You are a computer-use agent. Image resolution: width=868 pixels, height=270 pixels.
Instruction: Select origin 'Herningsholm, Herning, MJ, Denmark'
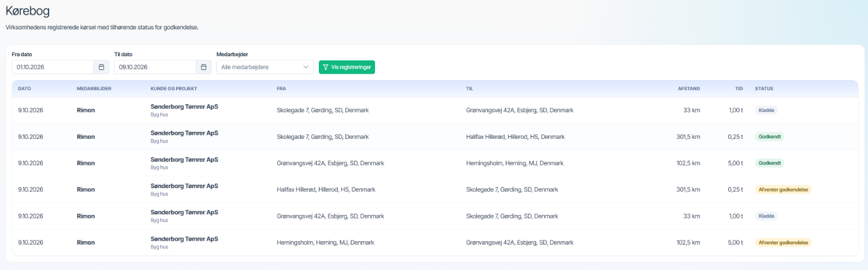point(325,242)
